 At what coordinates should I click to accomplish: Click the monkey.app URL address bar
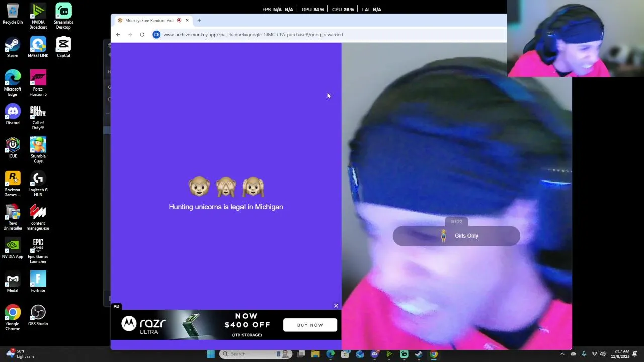pyautogui.click(x=253, y=35)
